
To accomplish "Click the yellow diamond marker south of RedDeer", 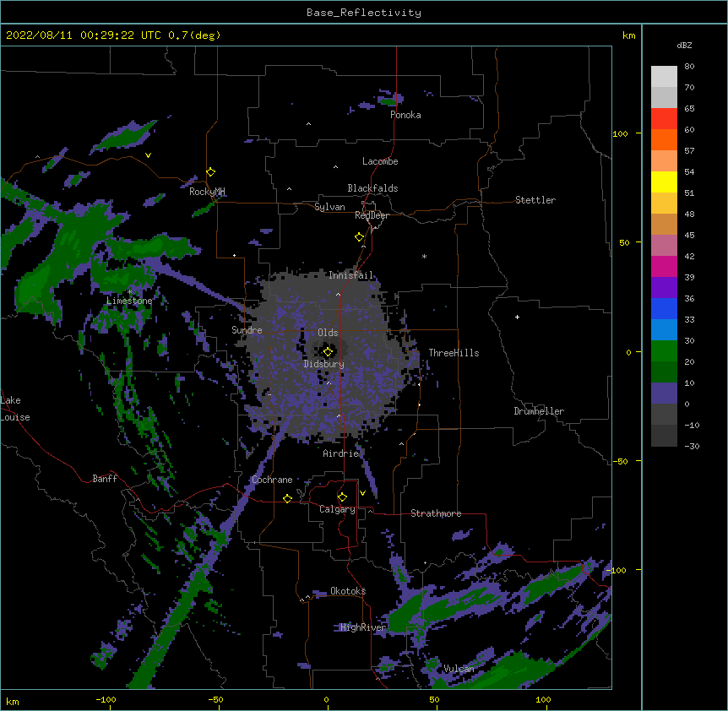I will (360, 237).
